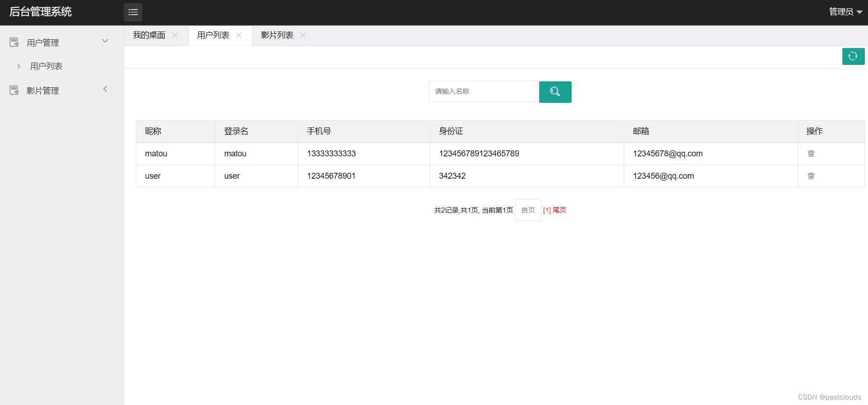This screenshot has width=868, height=405.
Task: Close the 用户列表 tab
Action: click(x=239, y=35)
